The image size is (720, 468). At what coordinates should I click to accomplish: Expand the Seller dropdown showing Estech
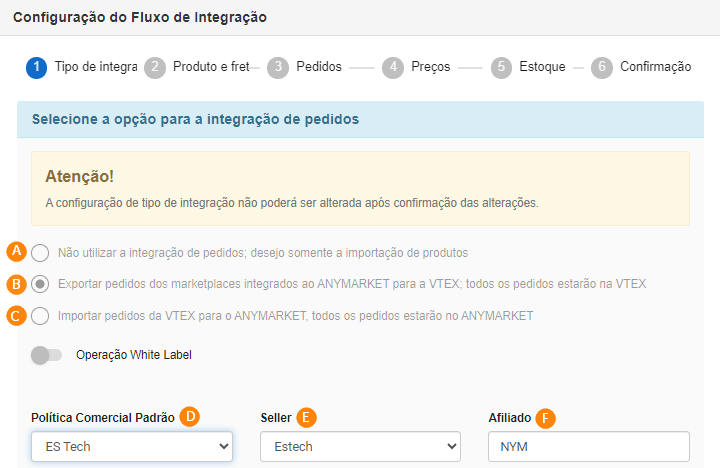click(x=360, y=447)
